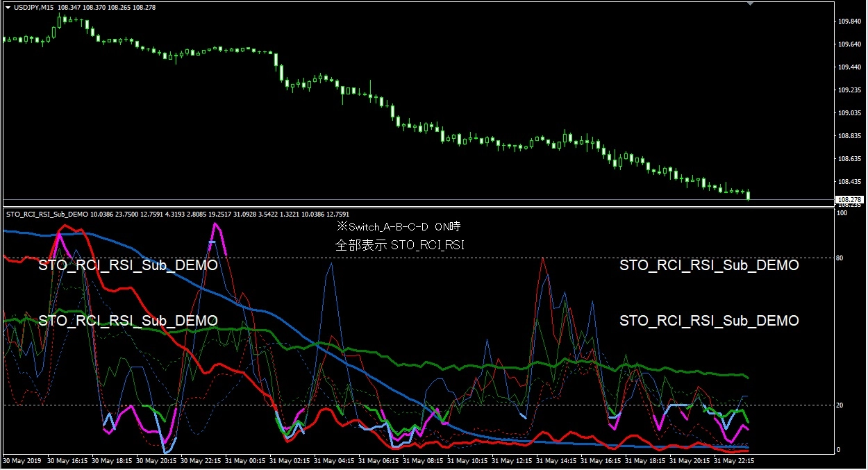Click the 31 May 12:15 time label
Viewport: 868px width, 470px height.
[x=512, y=460]
